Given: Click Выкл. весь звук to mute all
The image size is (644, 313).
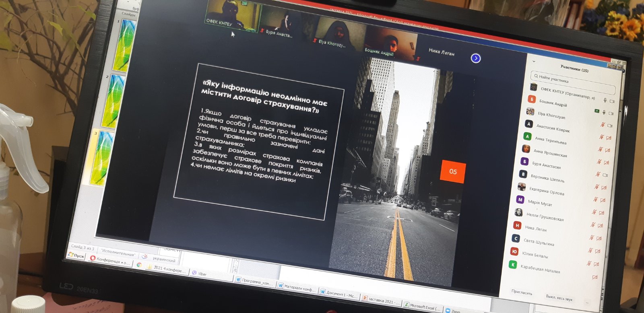Looking at the screenshot, I should [559, 298].
